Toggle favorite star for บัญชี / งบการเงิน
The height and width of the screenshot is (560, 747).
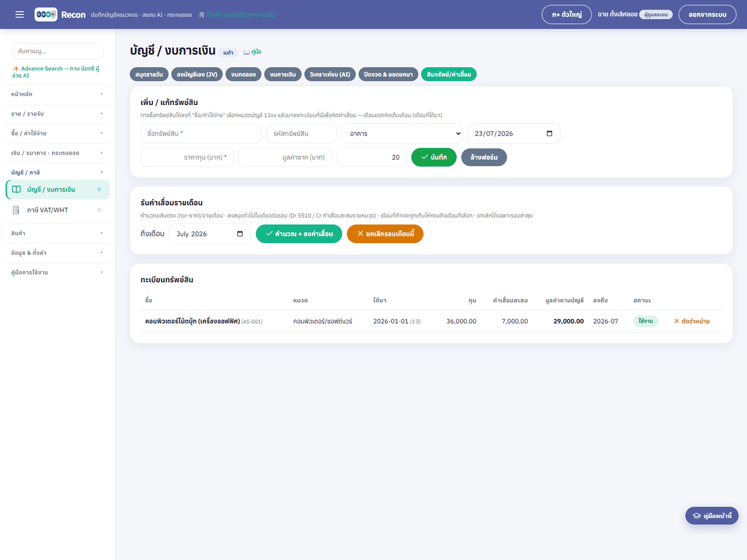tap(99, 189)
